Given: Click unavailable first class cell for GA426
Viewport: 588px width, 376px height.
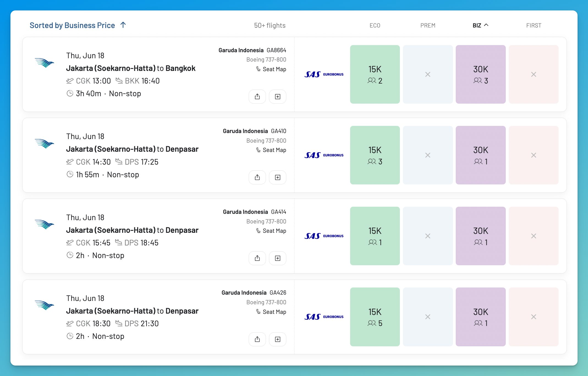Looking at the screenshot, I should pos(534,317).
